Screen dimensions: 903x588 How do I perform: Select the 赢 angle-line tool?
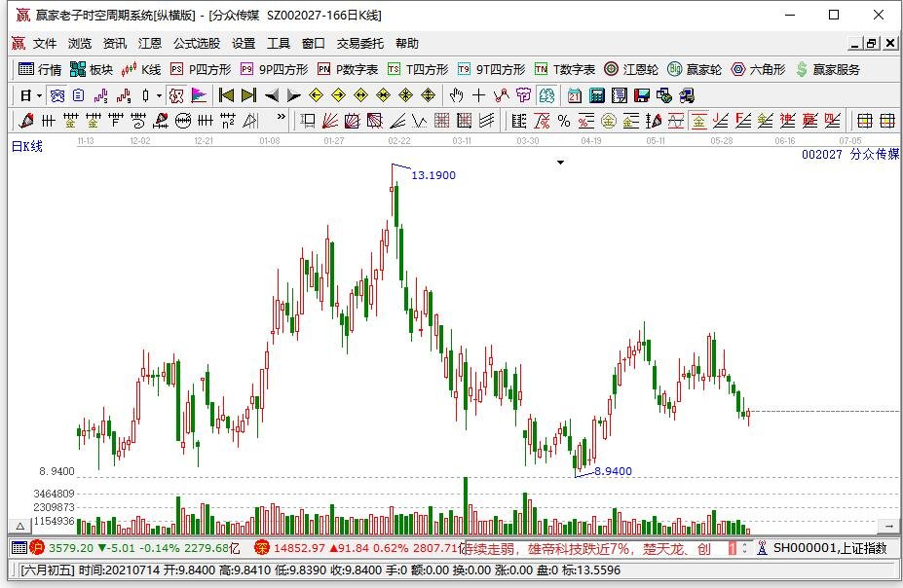[810, 121]
